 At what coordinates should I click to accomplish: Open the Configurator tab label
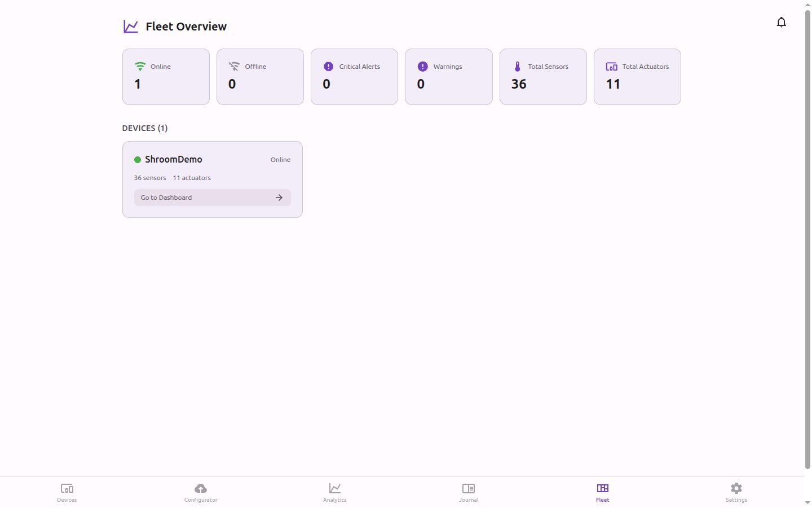coord(201,500)
